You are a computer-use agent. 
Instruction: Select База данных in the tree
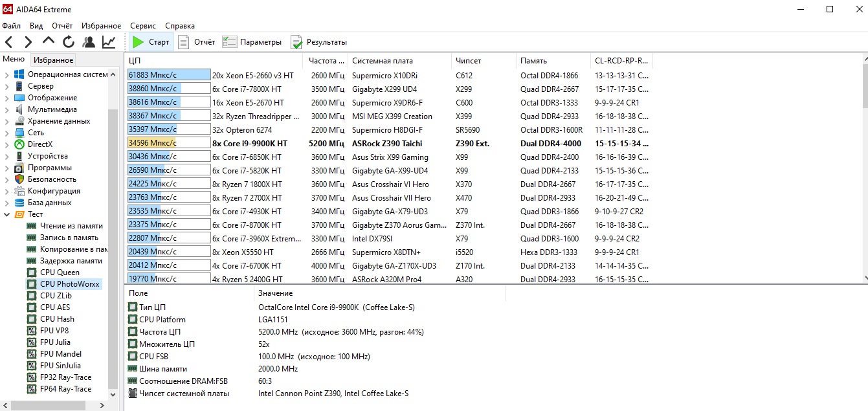[x=49, y=203]
